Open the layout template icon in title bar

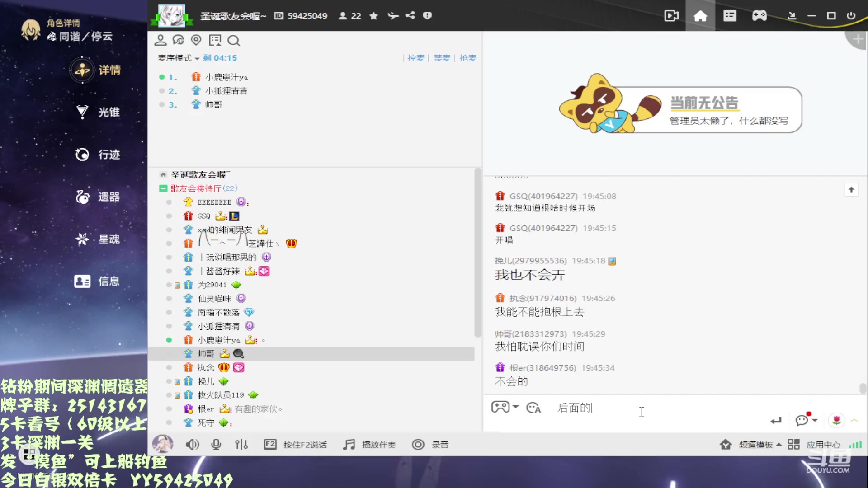pyautogui.click(x=730, y=16)
